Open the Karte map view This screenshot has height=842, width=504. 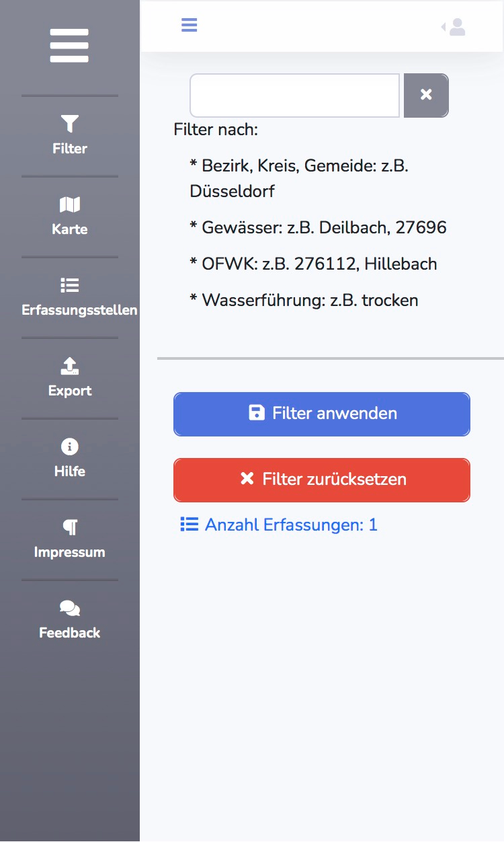click(70, 217)
